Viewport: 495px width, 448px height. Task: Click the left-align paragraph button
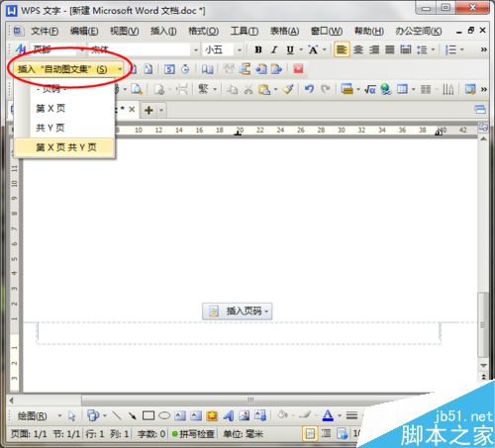pyautogui.click(x=342, y=49)
